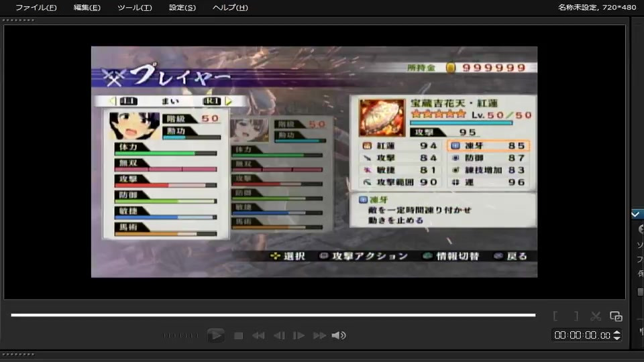
Task: Click the checkmark icon on the right panel edge
Action: click(635, 215)
